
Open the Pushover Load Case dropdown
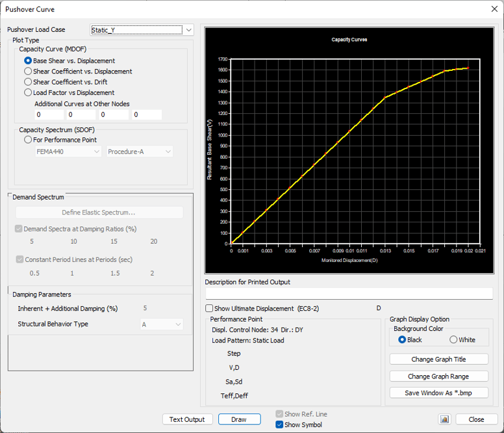[x=188, y=30]
